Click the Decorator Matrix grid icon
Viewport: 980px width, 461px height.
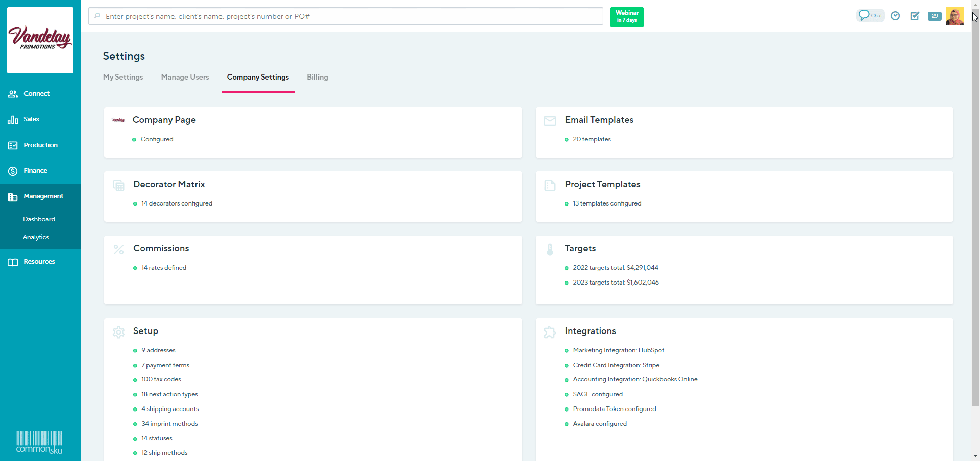pos(119,185)
